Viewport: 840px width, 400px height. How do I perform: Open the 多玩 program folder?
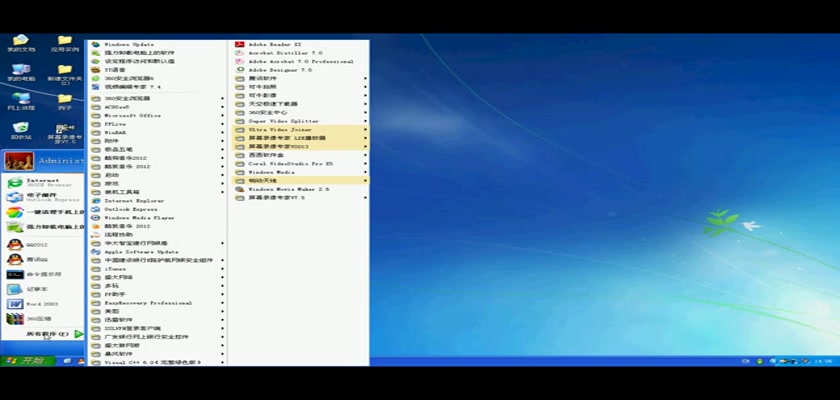point(156,286)
